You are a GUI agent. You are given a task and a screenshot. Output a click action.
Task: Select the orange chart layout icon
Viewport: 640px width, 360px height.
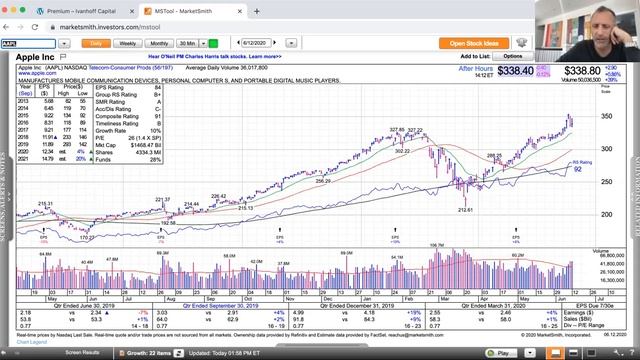pyautogui.click(x=556, y=353)
